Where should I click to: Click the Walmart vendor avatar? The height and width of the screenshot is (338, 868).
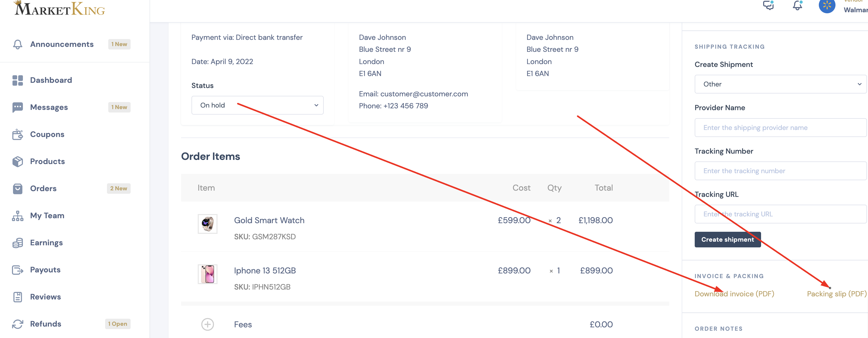pyautogui.click(x=827, y=5)
